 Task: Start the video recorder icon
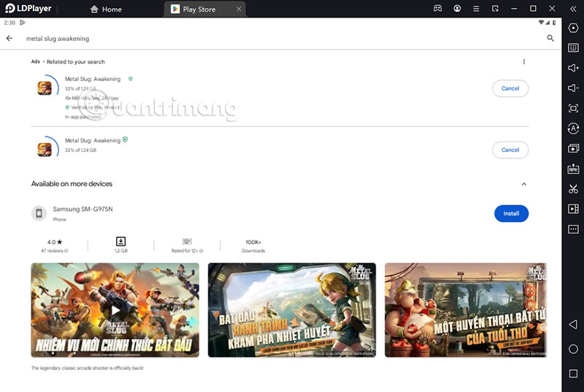click(573, 209)
